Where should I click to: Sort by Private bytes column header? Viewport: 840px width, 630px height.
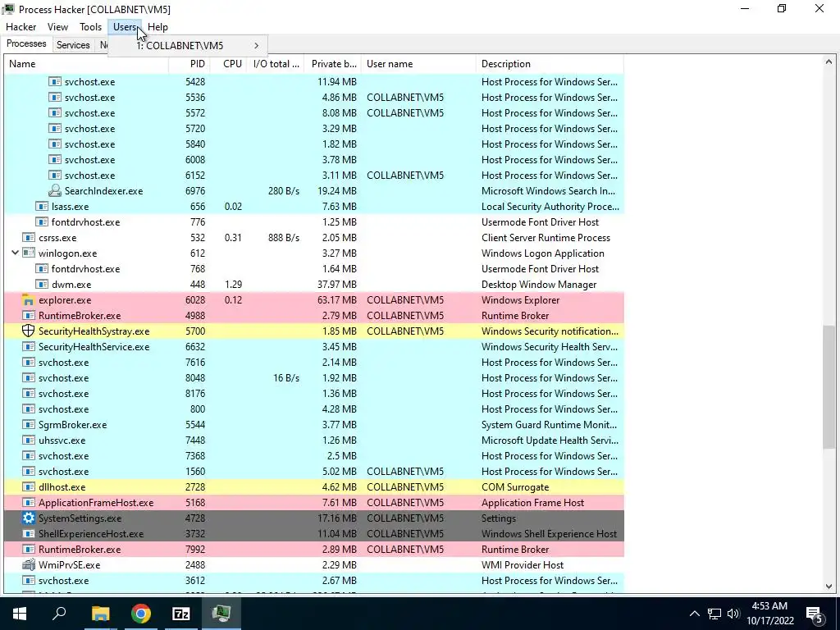point(332,64)
